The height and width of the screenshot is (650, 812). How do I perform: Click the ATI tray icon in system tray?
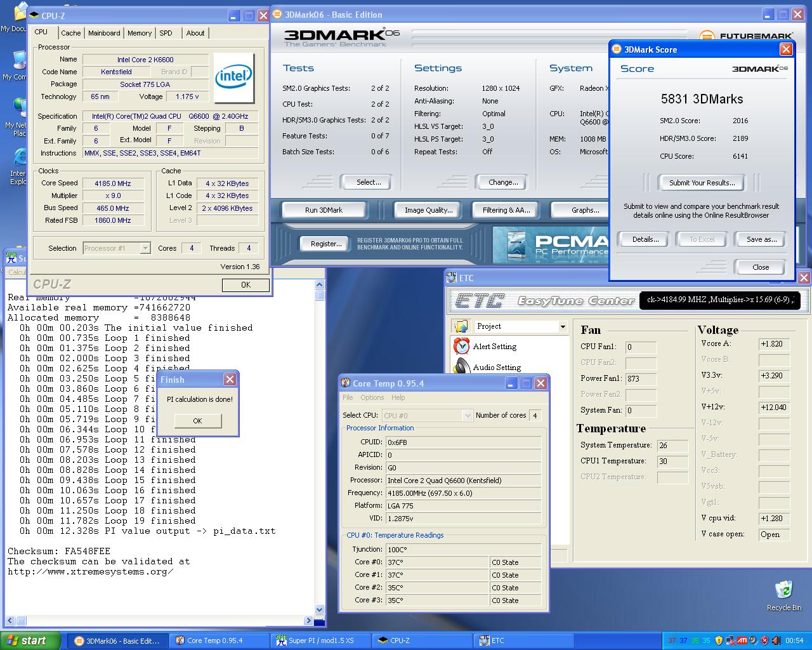click(x=742, y=640)
